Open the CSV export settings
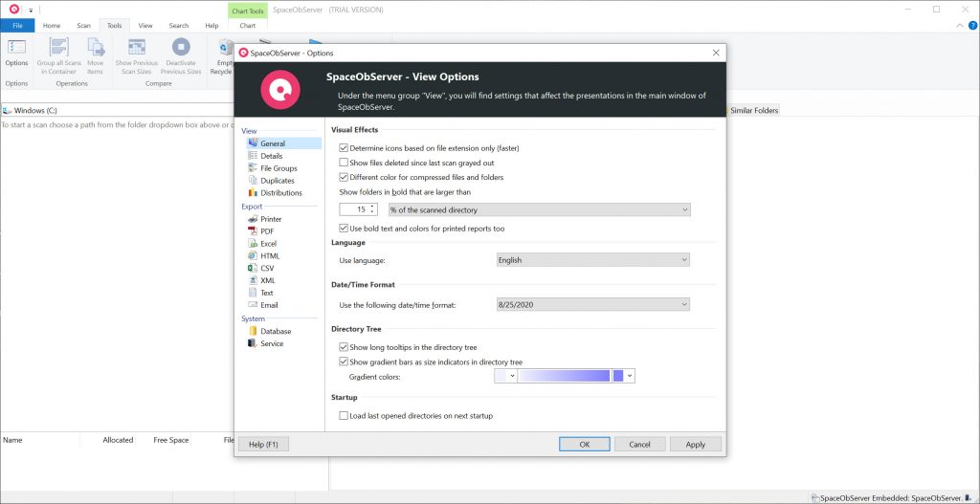980x504 pixels. tap(267, 268)
